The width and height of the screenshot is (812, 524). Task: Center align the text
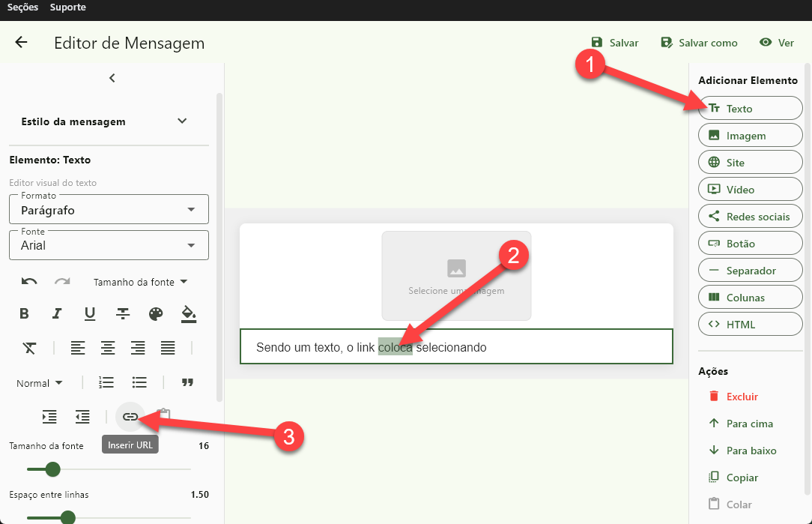108,348
